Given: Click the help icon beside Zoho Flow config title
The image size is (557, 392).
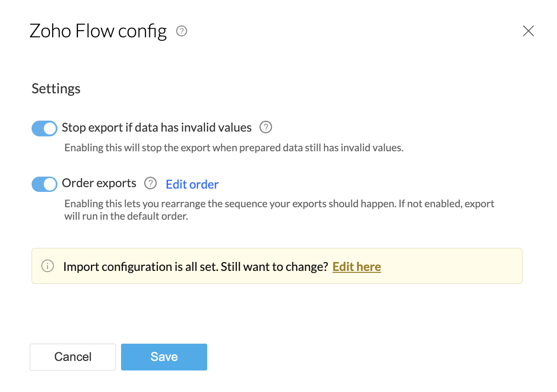Looking at the screenshot, I should tap(181, 32).
